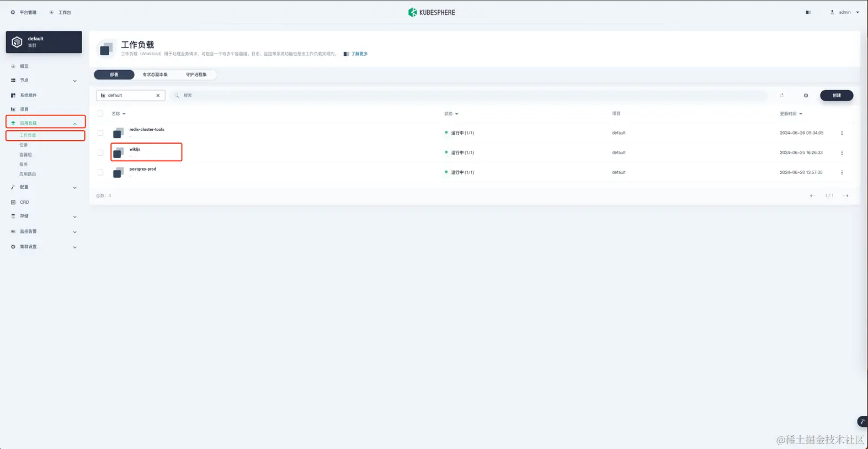The height and width of the screenshot is (449, 868).
Task: Click the 监控告警 monitoring icon in sidebar
Action: click(13, 231)
